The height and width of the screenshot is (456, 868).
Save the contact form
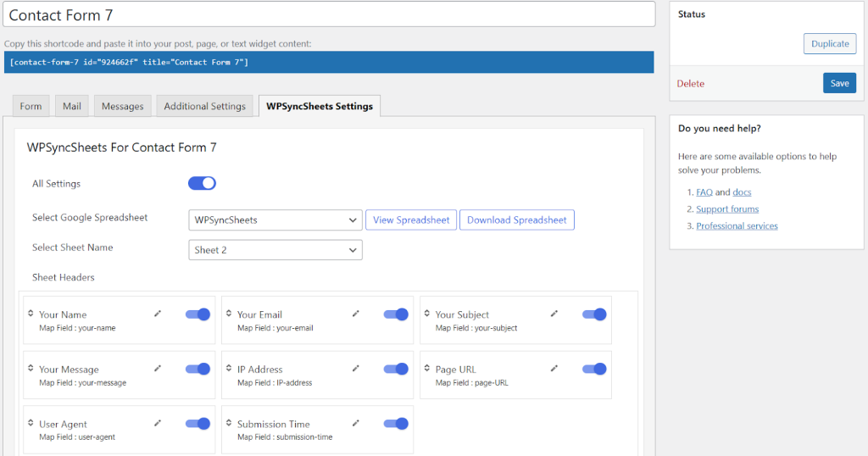click(839, 83)
